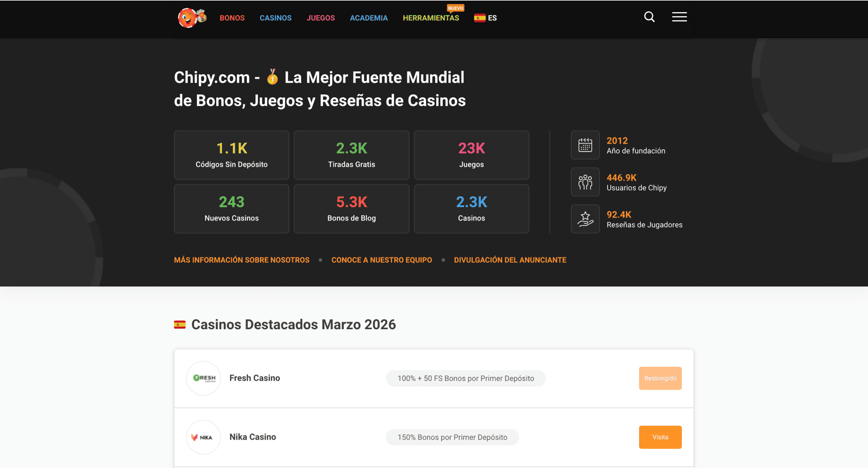
Task: Click the Nika Casino logo
Action: [203, 437]
